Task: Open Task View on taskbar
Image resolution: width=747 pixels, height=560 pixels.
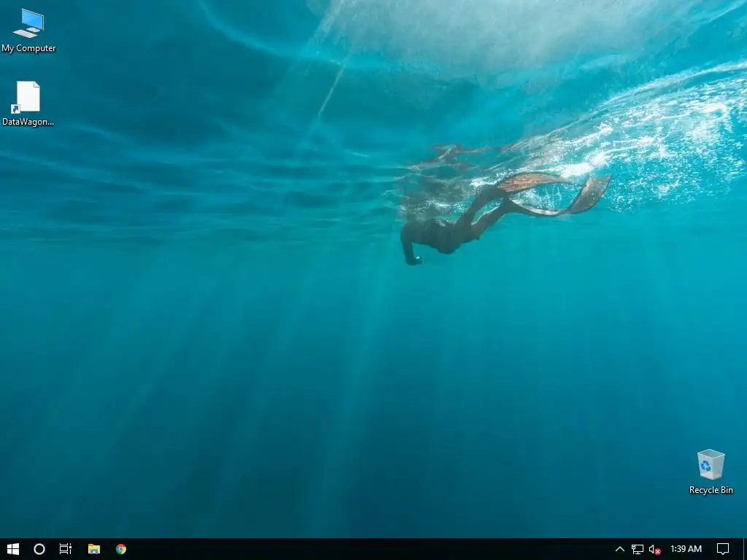Action: coord(66,549)
